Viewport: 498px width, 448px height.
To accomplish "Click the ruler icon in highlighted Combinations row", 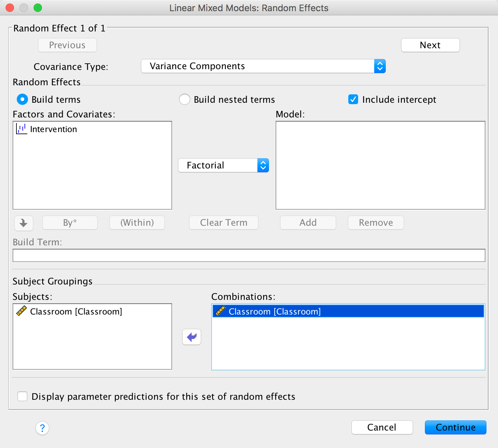I will pyautogui.click(x=220, y=311).
